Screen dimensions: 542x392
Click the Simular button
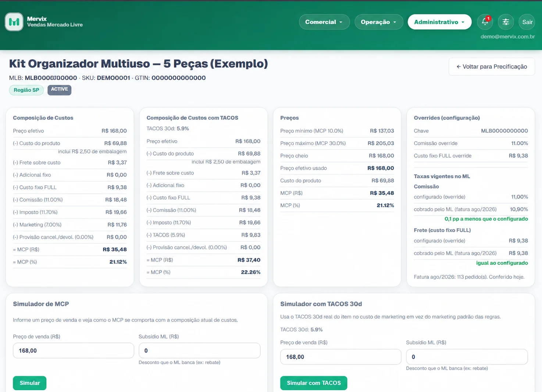pos(30,383)
